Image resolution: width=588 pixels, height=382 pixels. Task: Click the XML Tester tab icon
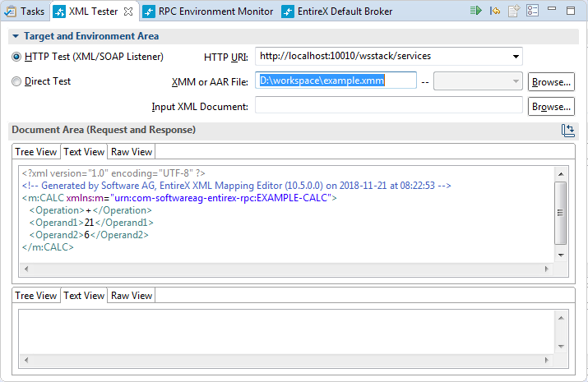click(x=59, y=12)
